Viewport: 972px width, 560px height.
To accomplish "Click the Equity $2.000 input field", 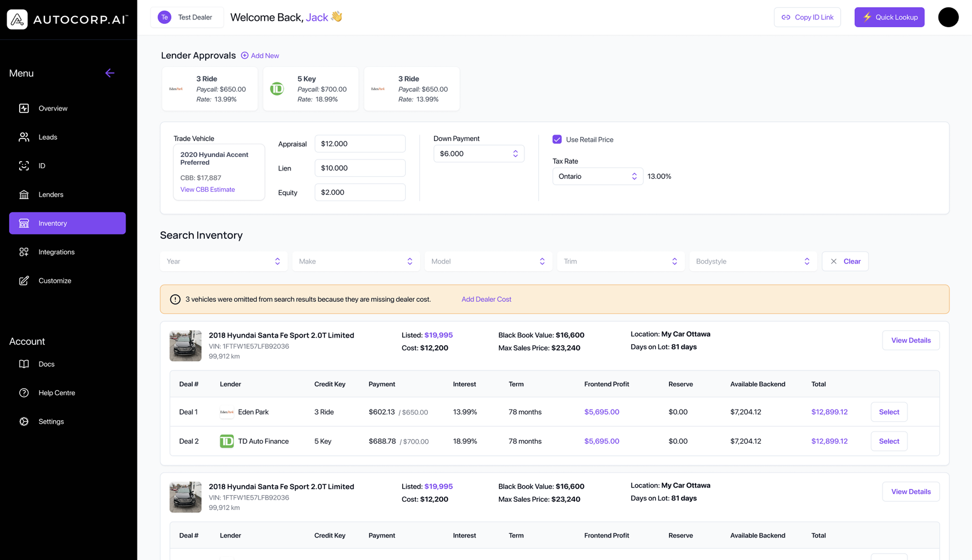I will pos(360,192).
